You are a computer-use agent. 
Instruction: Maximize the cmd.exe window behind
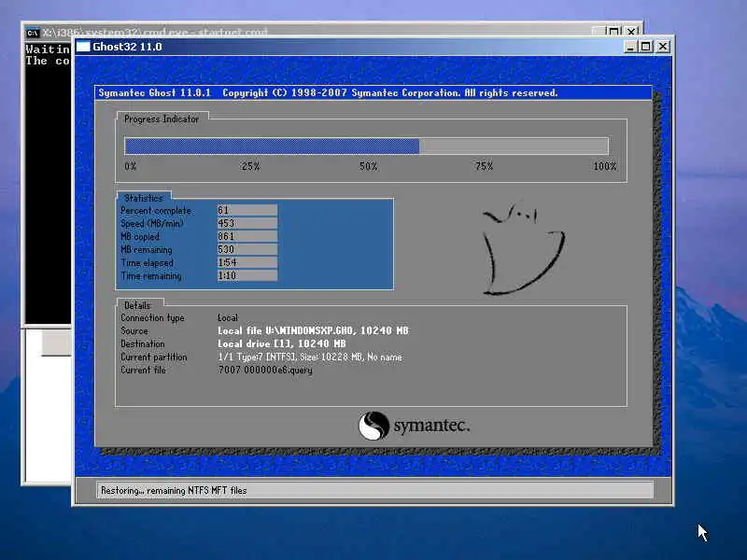coord(614,32)
